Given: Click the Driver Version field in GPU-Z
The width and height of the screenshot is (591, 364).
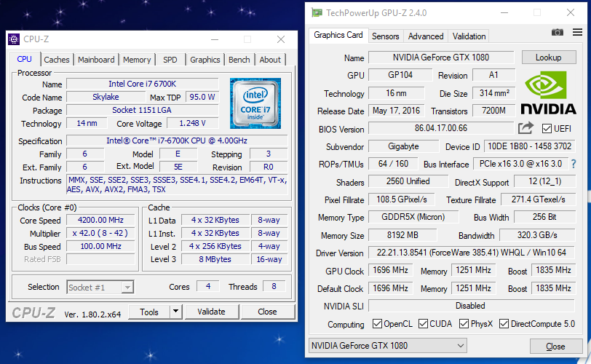Looking at the screenshot, I should (472, 253).
